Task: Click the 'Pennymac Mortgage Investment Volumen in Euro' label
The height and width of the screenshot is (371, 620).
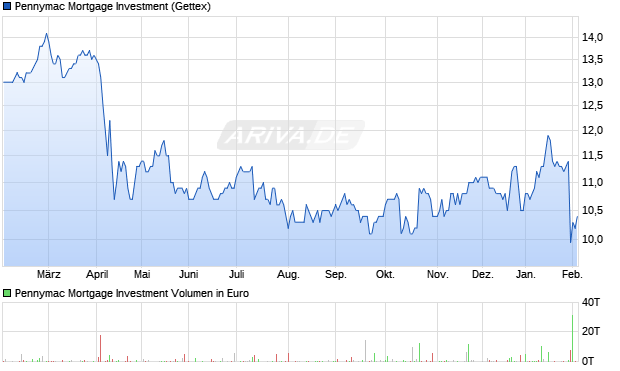Action: pos(132,293)
